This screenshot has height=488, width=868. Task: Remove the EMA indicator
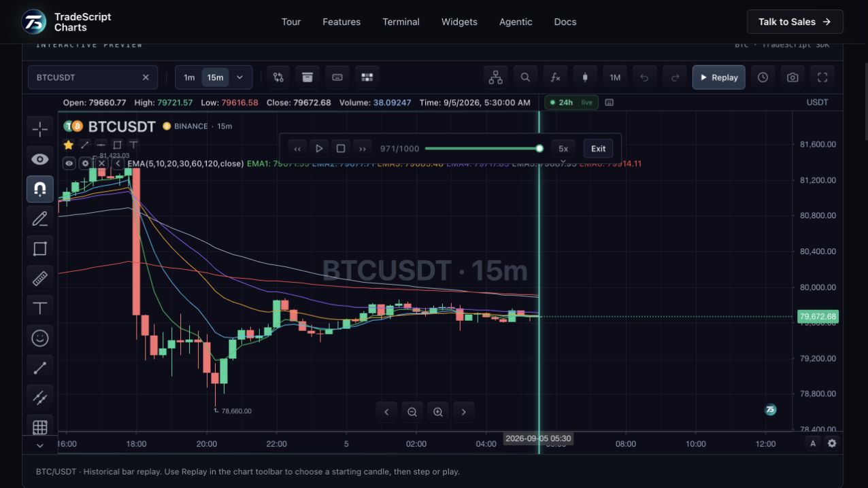[x=101, y=163]
